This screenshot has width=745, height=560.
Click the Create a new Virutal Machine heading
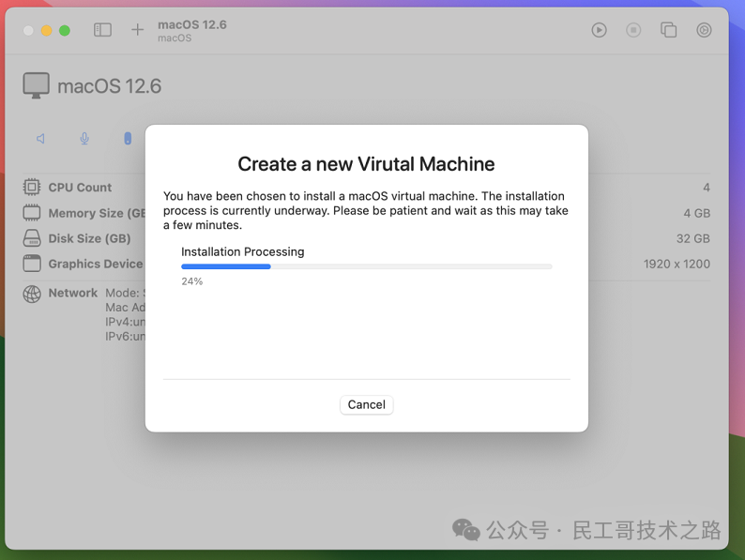366,164
